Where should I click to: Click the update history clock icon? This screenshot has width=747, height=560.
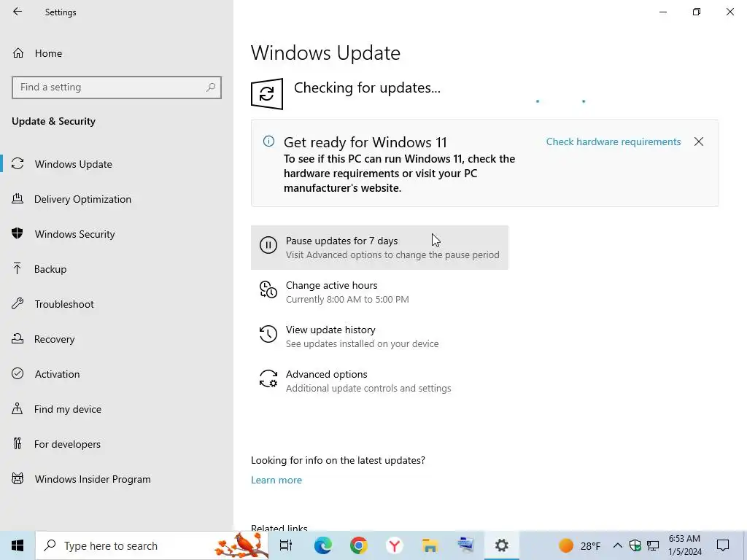pos(268,334)
